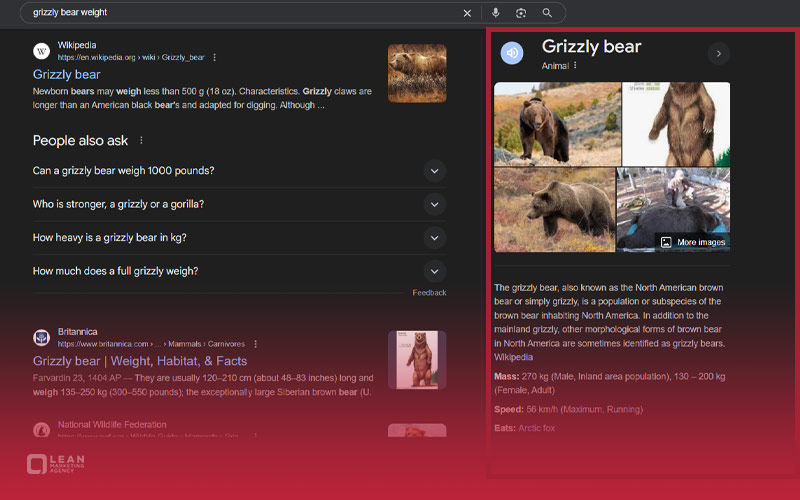
Task: Open the bottom-left walking grizzly image
Action: pos(555,210)
